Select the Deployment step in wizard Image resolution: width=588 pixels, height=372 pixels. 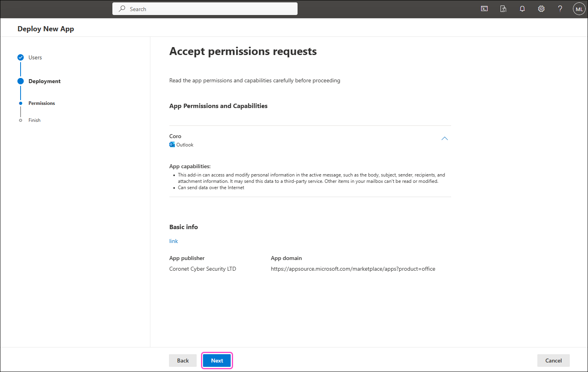click(x=44, y=81)
